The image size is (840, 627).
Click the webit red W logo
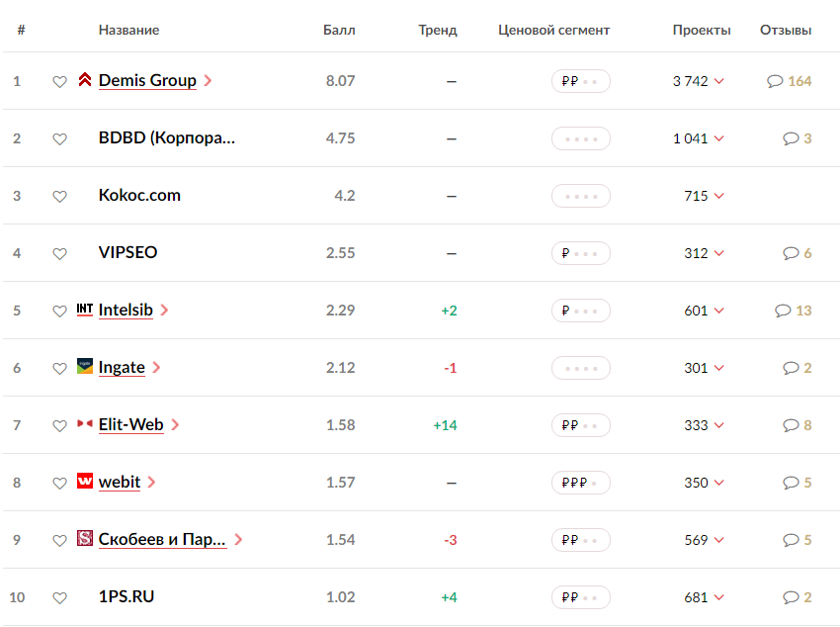pyautogui.click(x=85, y=481)
